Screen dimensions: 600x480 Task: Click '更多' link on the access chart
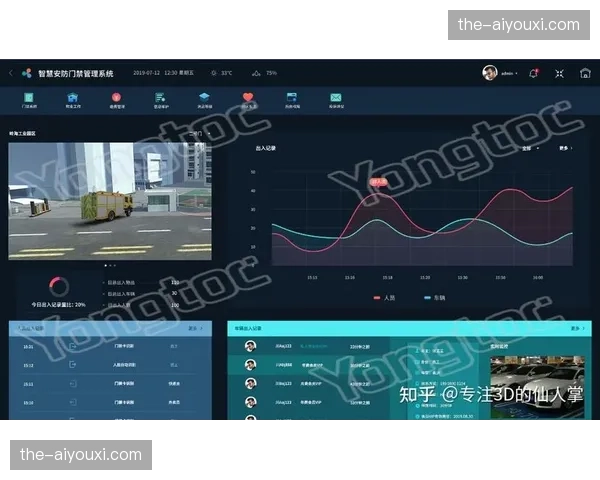[x=565, y=148]
